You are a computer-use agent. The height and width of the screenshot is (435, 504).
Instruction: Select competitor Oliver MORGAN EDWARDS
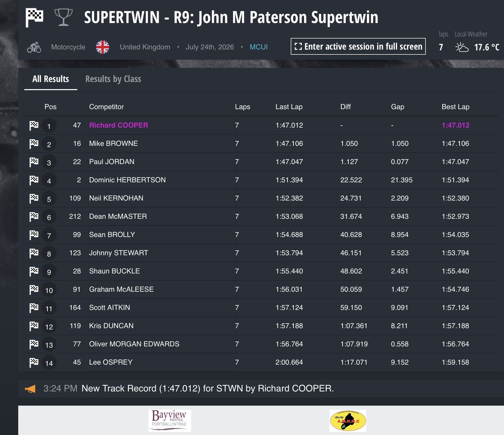[134, 344]
